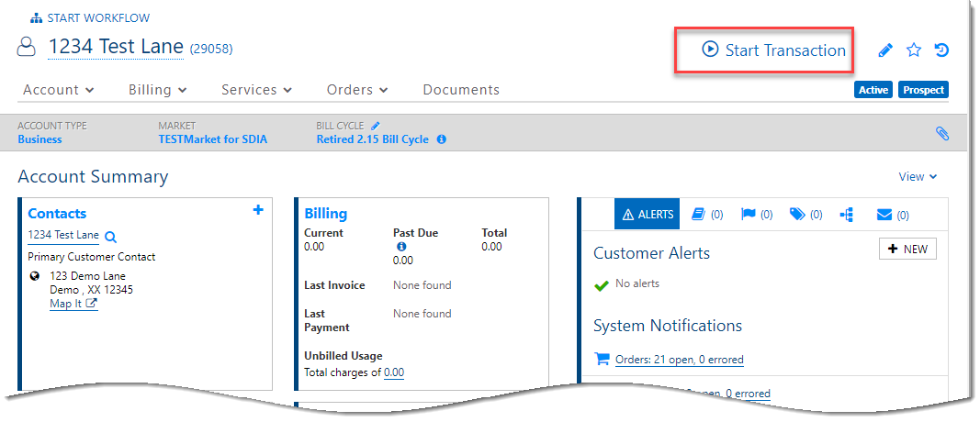Click the 1234 Test Lane account title

pos(117,47)
